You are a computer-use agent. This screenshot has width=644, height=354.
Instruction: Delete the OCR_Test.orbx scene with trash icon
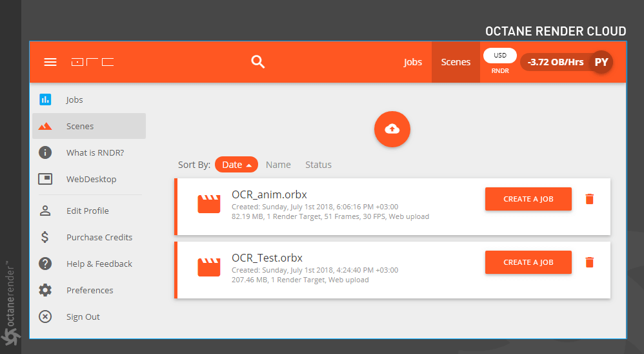(x=589, y=262)
